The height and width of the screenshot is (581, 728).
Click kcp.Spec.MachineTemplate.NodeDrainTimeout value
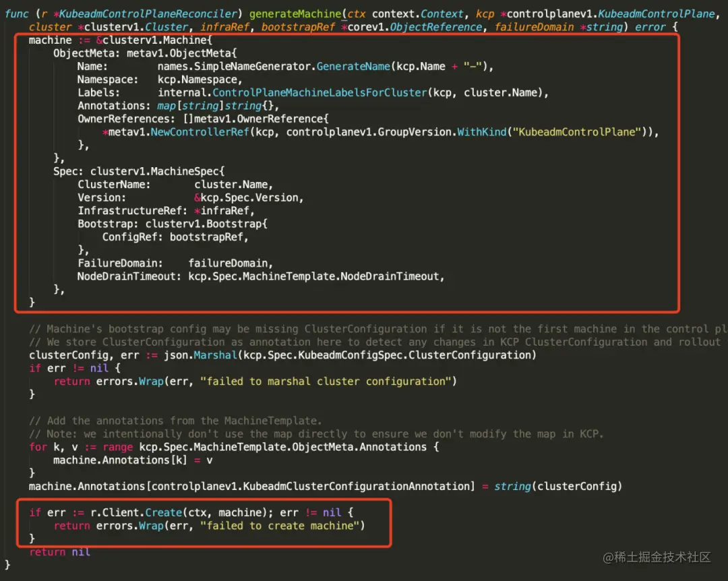point(313,276)
